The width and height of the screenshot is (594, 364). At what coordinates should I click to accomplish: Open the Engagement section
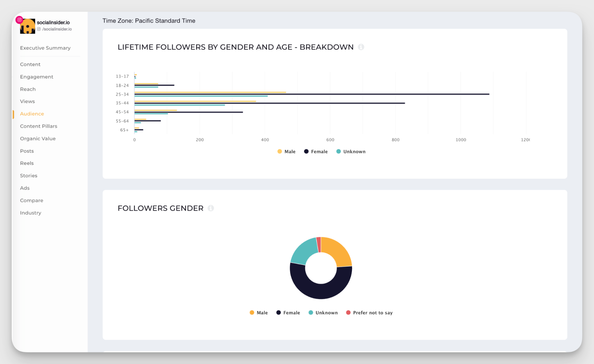(37, 77)
